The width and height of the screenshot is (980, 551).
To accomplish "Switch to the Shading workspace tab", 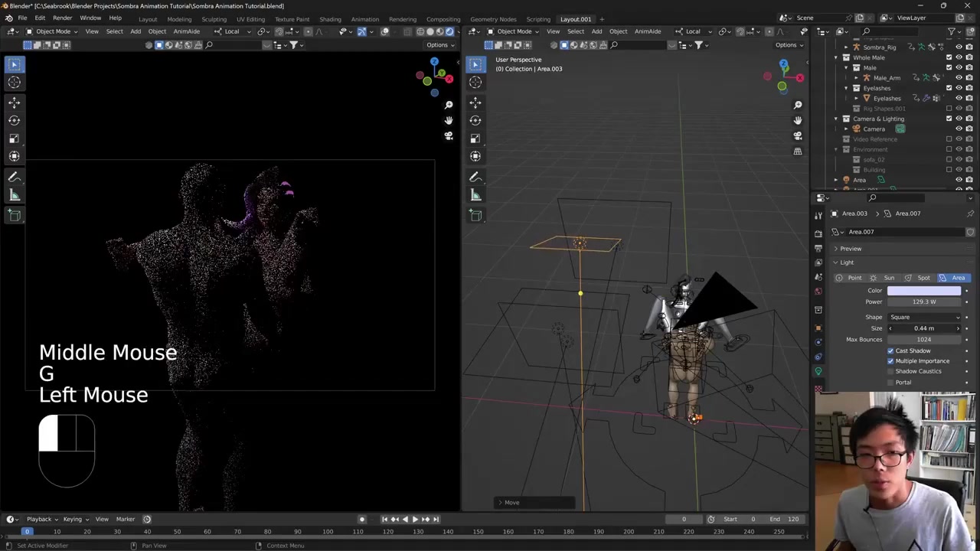I will tap(330, 19).
